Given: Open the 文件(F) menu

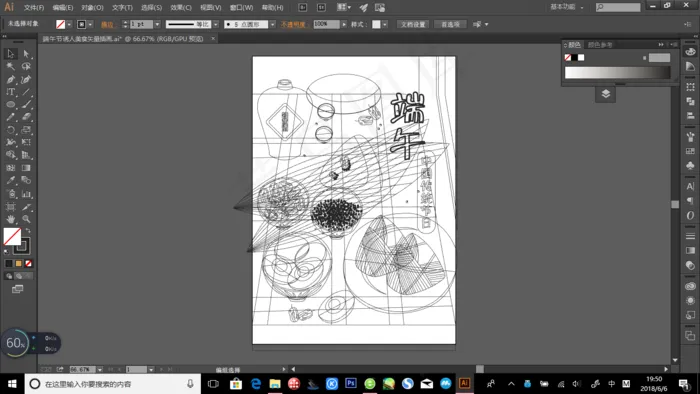Looking at the screenshot, I should point(34,8).
